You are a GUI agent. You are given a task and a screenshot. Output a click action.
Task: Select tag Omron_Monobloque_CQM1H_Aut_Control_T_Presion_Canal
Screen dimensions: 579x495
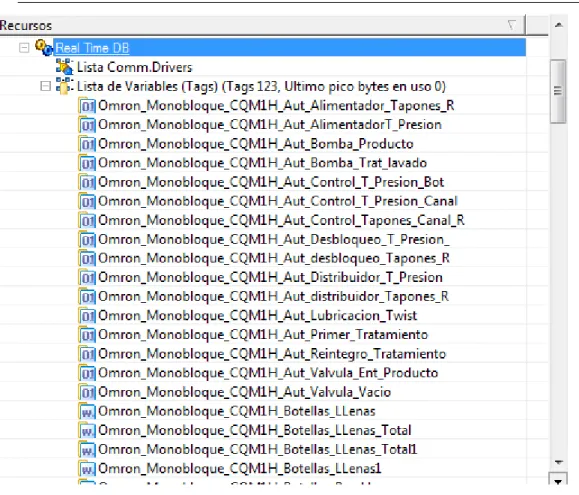(278, 202)
